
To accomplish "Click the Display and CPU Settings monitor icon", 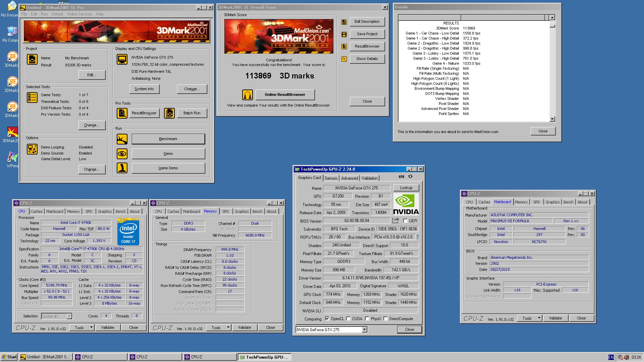I will [x=122, y=59].
